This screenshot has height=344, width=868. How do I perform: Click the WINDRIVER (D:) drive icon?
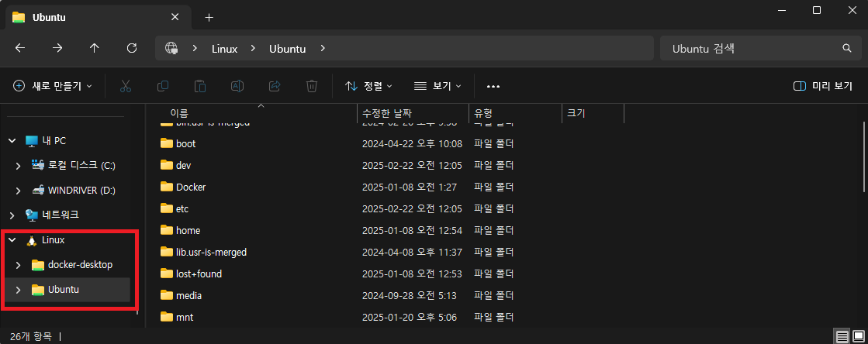(38, 191)
